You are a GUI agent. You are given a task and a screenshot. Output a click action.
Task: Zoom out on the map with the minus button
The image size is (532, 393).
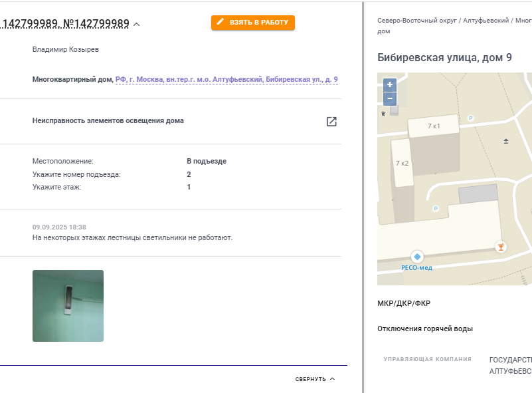click(x=389, y=98)
